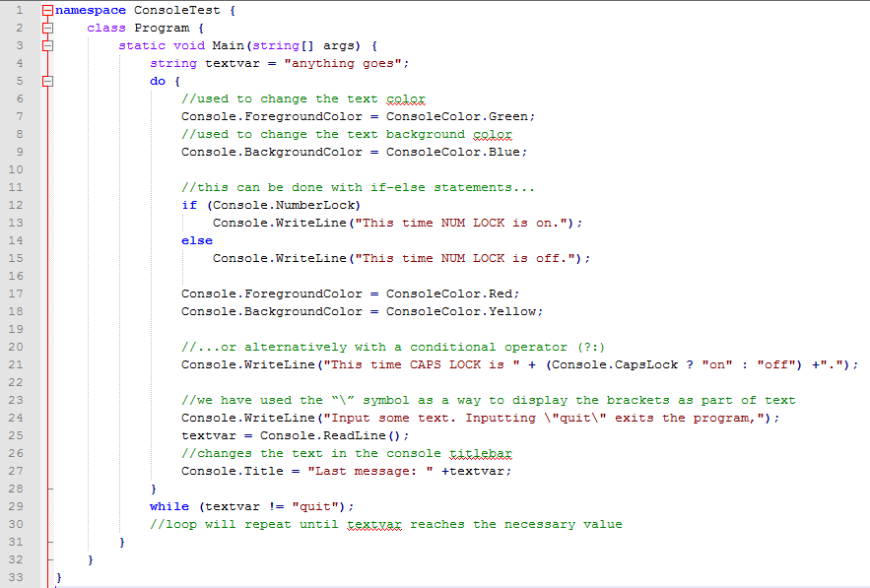Click ConsoleColor.Yellow on line 18
The width and height of the screenshot is (870, 588).
pos(461,312)
